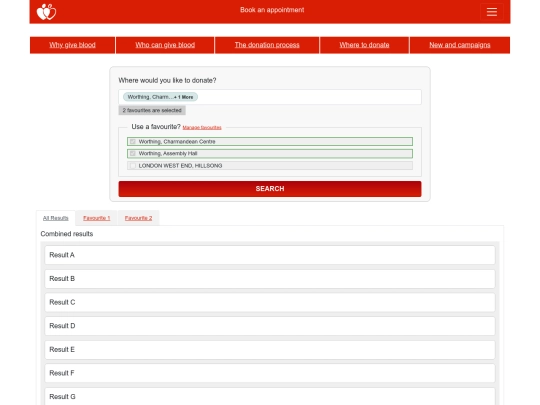Select Result E row
The image size is (540, 405).
(270, 350)
